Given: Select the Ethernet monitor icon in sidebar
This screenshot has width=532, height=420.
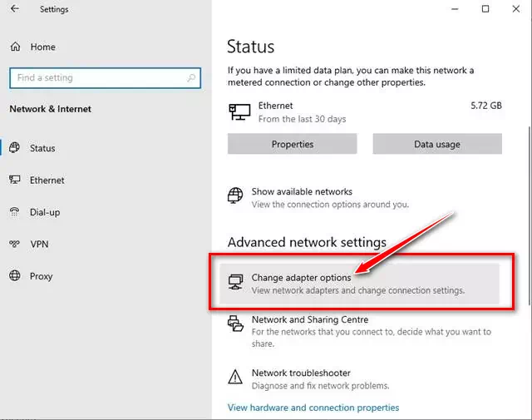Looking at the screenshot, I should (15, 180).
